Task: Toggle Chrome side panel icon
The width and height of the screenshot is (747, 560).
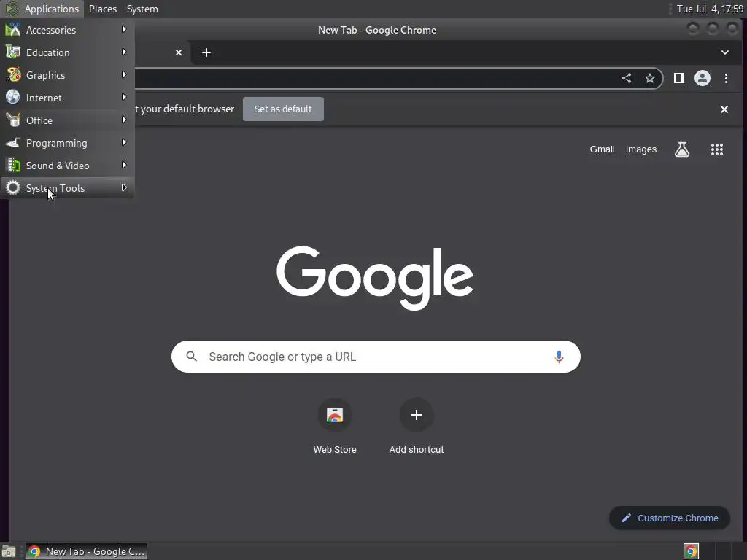Action: (x=679, y=78)
